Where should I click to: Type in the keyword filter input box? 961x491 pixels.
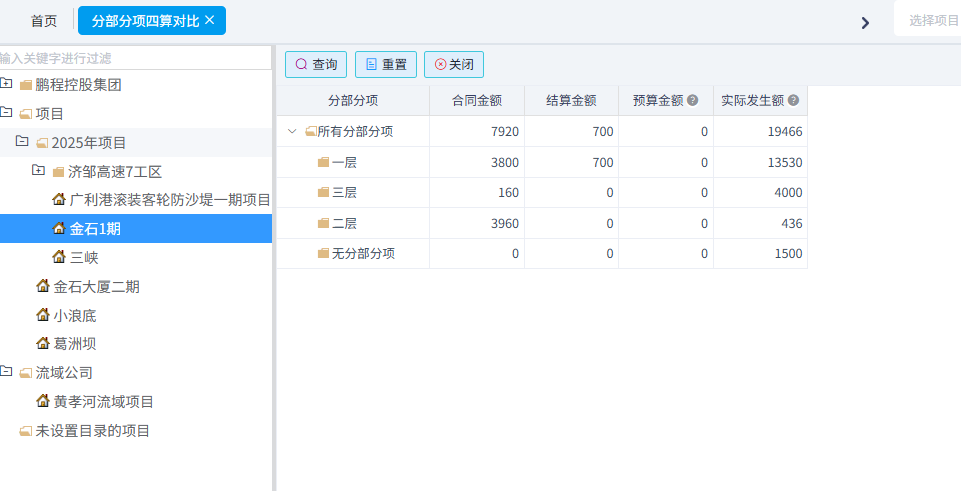[x=135, y=58]
